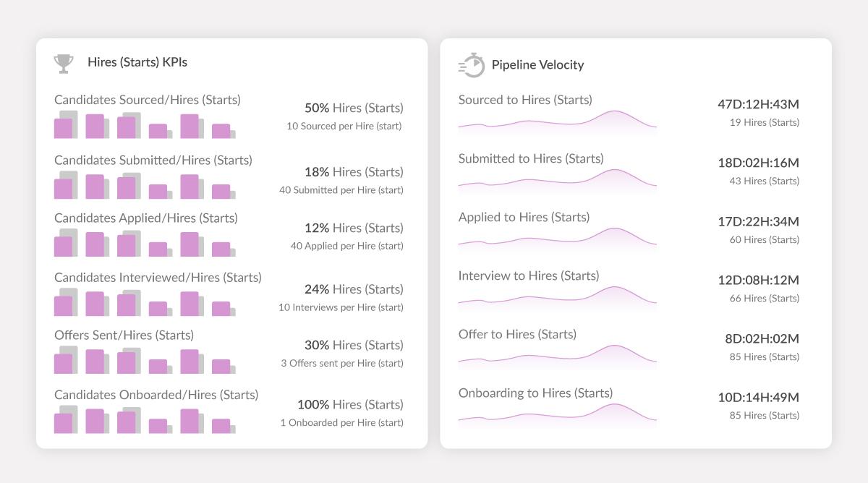Image resolution: width=868 pixels, height=483 pixels.
Task: Select the 50% Hires (Starts) value
Action: (354, 108)
